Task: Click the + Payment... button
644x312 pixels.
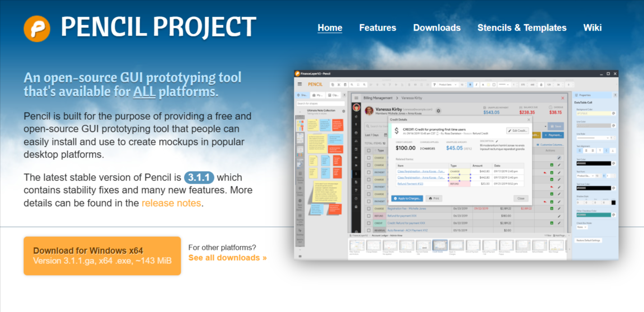Action: (x=553, y=135)
